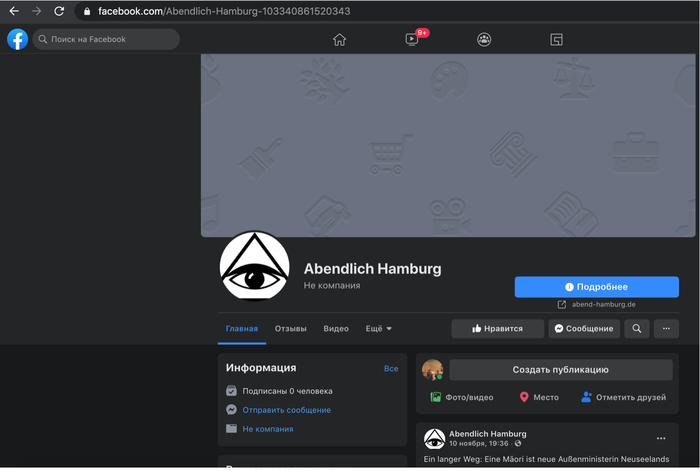
Task: Switch to the 'Отзывы' tab
Action: point(291,329)
